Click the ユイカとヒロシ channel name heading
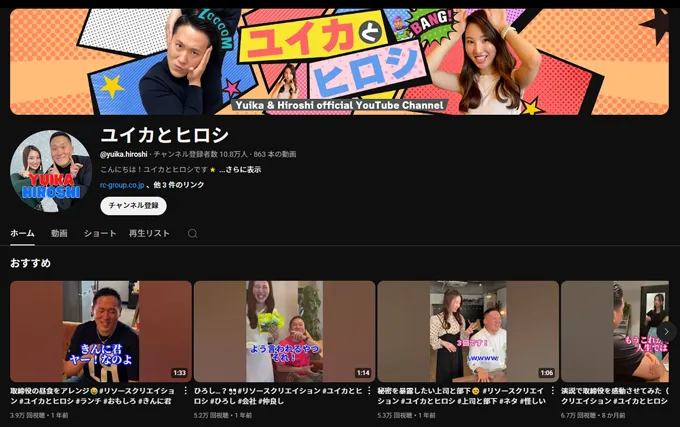The height and width of the screenshot is (427, 680). [164, 135]
